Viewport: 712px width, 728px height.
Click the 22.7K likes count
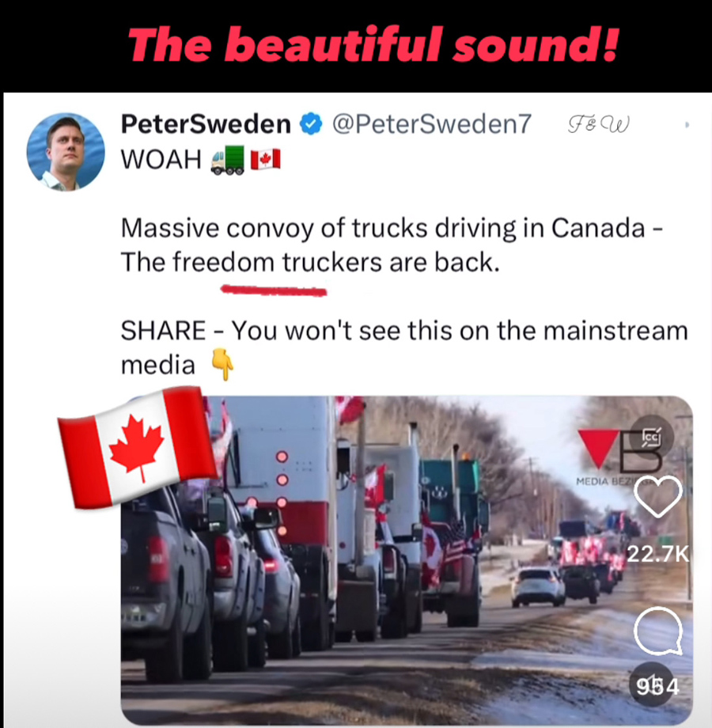pyautogui.click(x=657, y=553)
